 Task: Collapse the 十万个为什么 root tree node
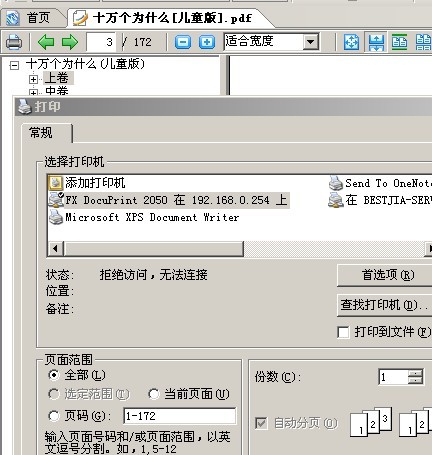click(14, 65)
